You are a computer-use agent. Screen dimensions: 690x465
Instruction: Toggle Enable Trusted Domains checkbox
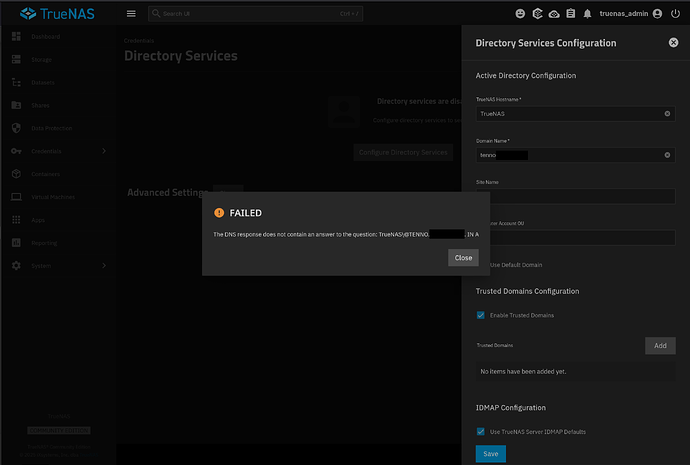[x=481, y=315]
